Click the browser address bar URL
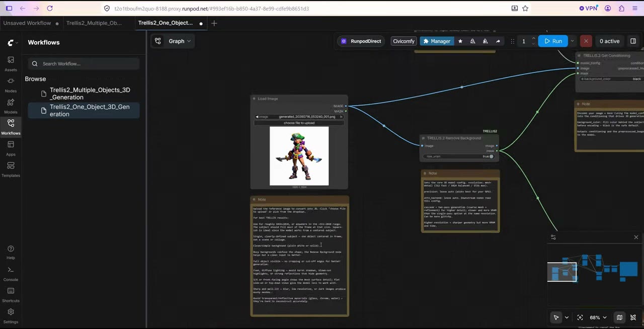 tap(211, 9)
